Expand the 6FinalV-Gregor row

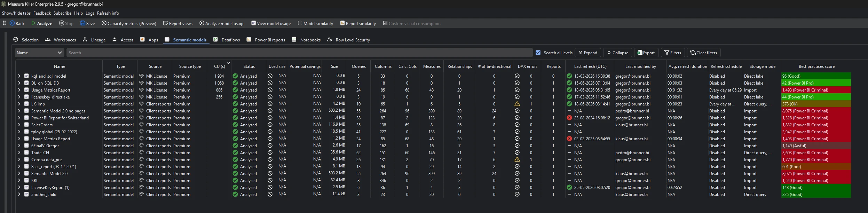19,145
